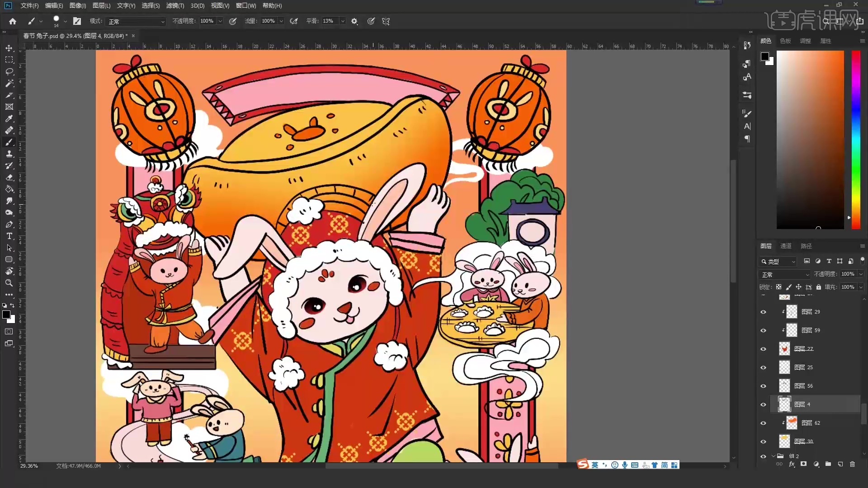Open the brush settings panel toggle icon
Screen dimensions: 868x488
point(77,21)
